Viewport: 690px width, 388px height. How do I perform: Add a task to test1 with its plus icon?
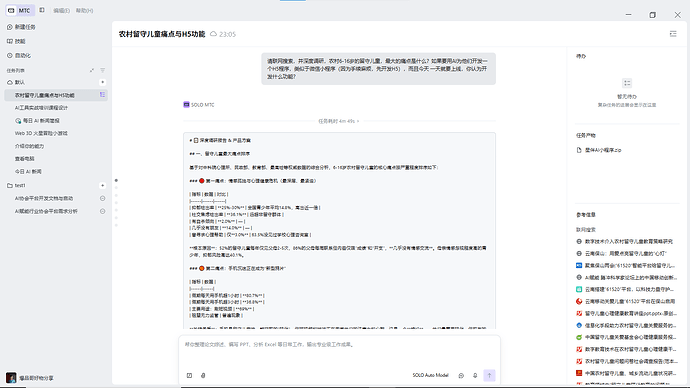[x=103, y=186]
